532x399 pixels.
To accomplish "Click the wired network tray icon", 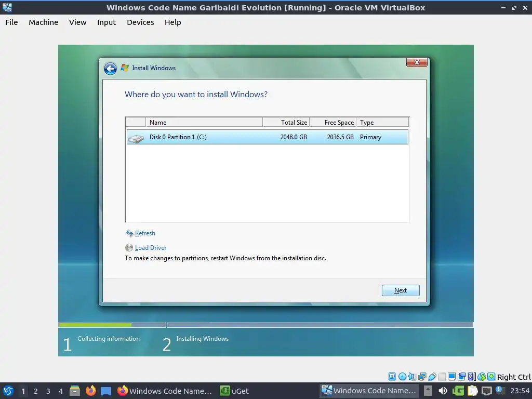I will pos(487,391).
